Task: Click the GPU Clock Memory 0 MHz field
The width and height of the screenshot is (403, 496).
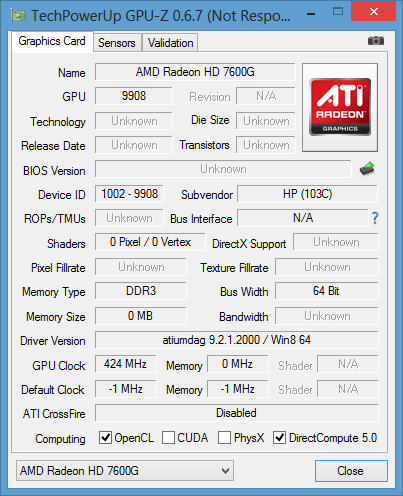Action: pyautogui.click(x=238, y=364)
